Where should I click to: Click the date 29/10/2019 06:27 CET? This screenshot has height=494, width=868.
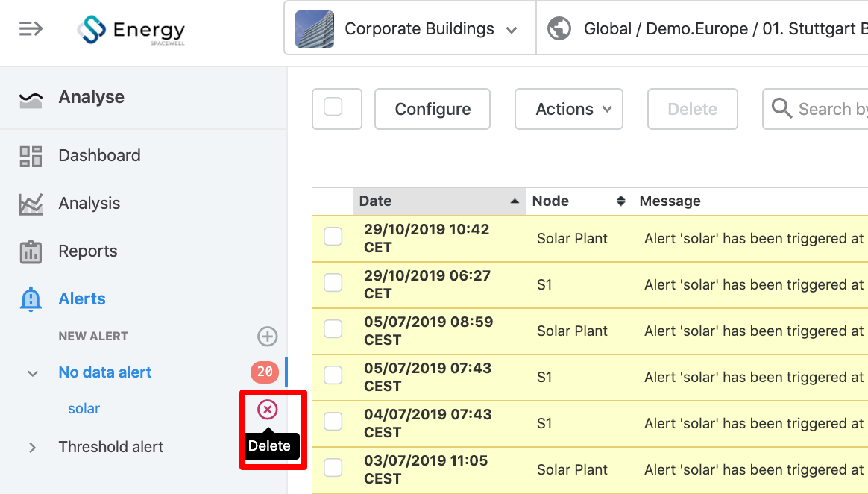click(427, 284)
